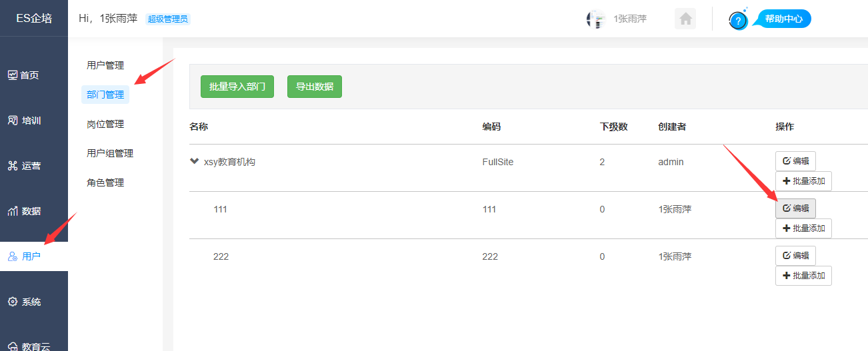Click the 导出数据 button
Viewport: 868px width, 351px height.
coord(315,87)
